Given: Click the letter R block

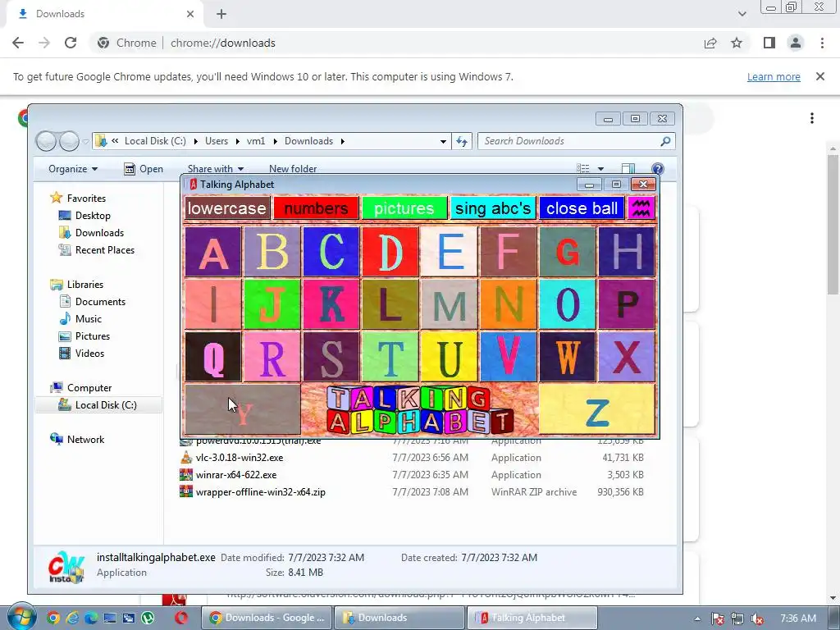Looking at the screenshot, I should click(x=272, y=356).
